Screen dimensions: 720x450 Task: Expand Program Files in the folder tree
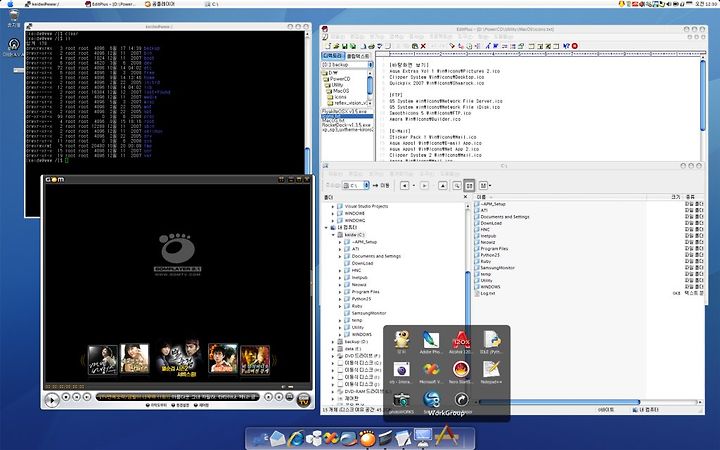point(340,292)
